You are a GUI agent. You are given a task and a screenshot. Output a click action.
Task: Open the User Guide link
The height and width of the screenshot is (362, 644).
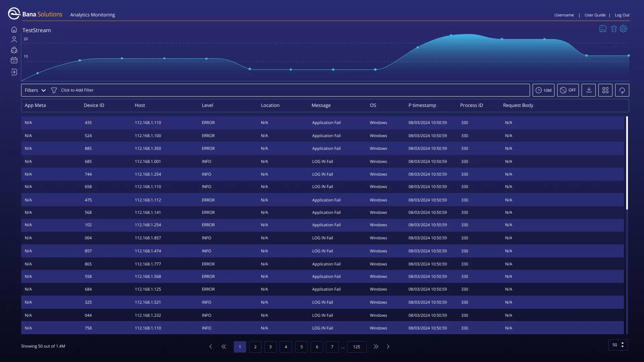(595, 15)
